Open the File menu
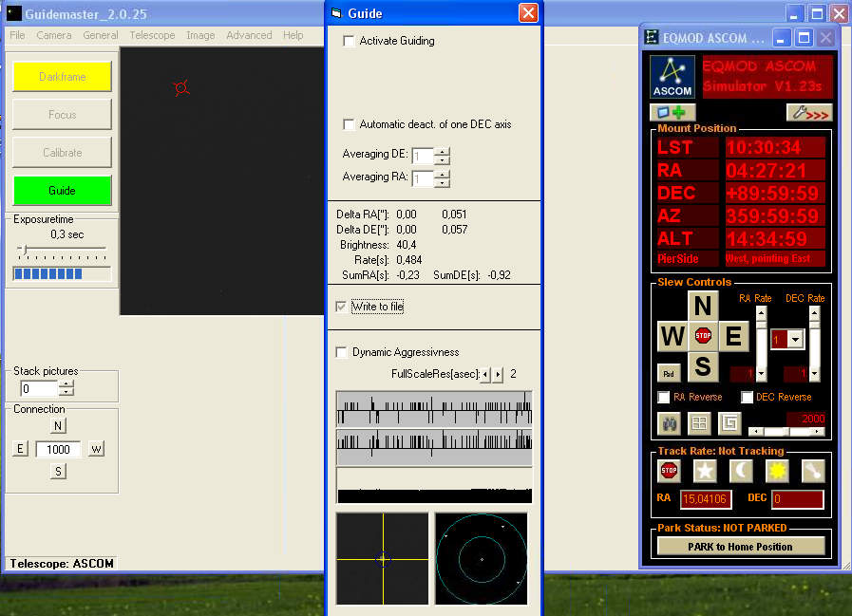The image size is (852, 616). point(17,35)
